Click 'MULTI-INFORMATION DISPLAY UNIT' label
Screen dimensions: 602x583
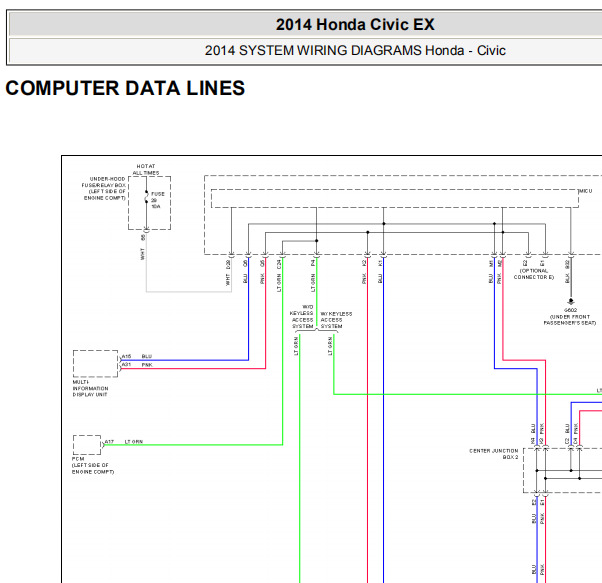click(90, 388)
